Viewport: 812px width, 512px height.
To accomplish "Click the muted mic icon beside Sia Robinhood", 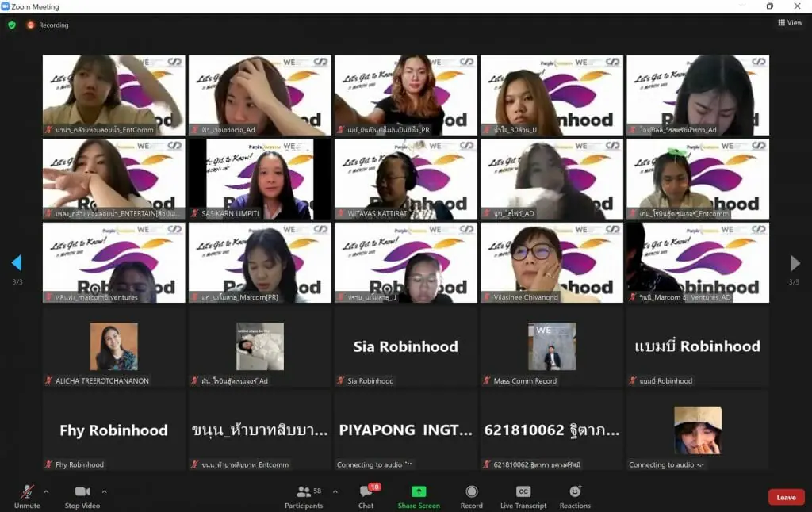I will (341, 380).
